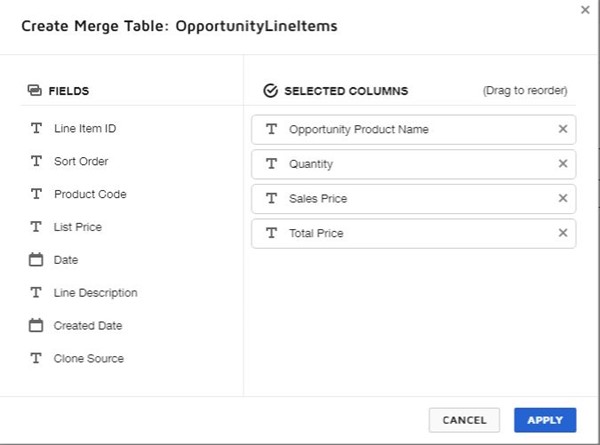Click the calendar icon beside Date
The image size is (600, 445).
[36, 260]
